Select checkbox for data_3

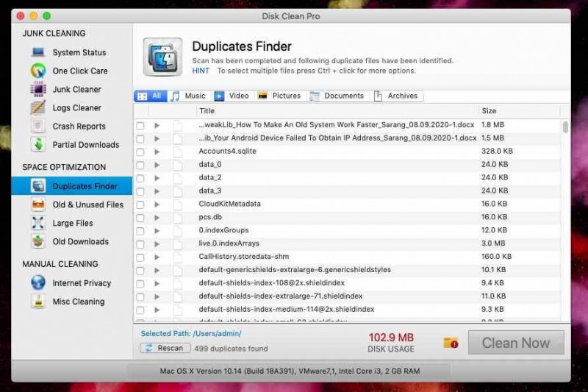(140, 191)
